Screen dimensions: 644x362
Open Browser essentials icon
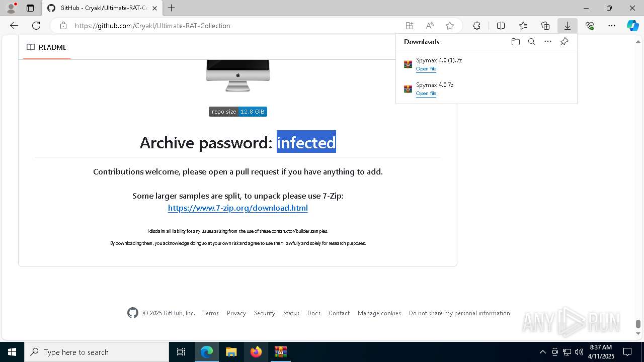[590, 26]
